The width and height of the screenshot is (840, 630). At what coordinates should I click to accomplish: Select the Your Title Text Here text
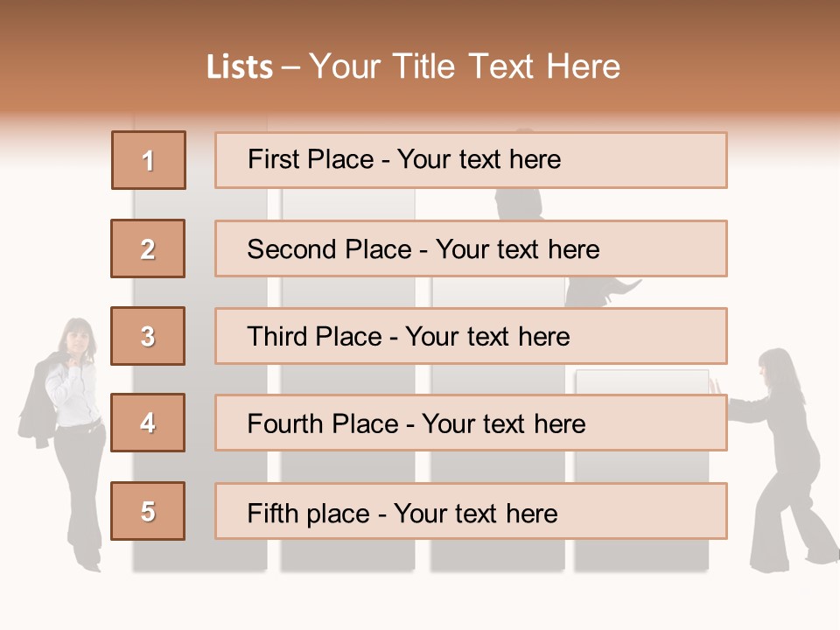pyautogui.click(x=465, y=67)
